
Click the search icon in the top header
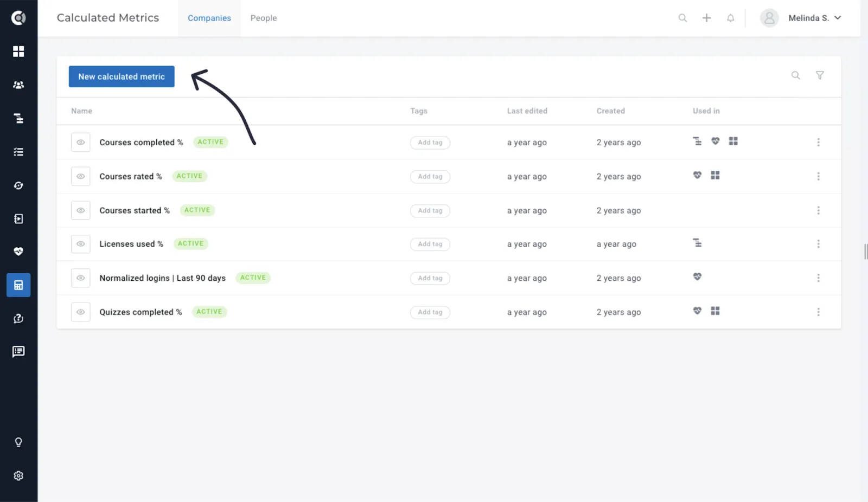[682, 18]
